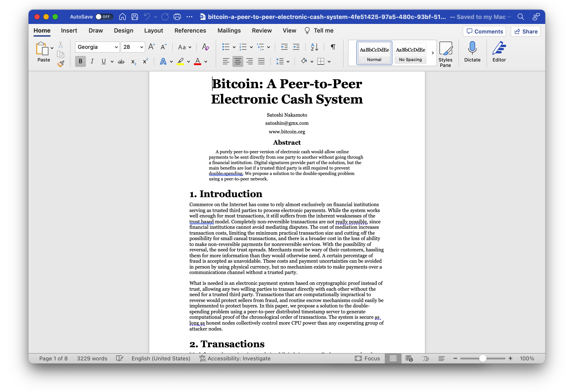Viewport: 576px width, 392px height.
Task: Click the zoom slider handle
Action: pos(482,358)
